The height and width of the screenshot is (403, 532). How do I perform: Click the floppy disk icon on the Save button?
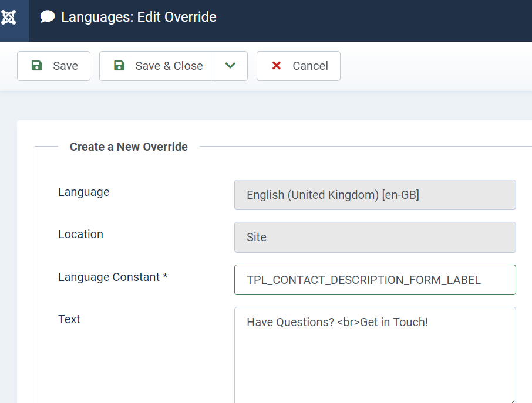(36, 66)
